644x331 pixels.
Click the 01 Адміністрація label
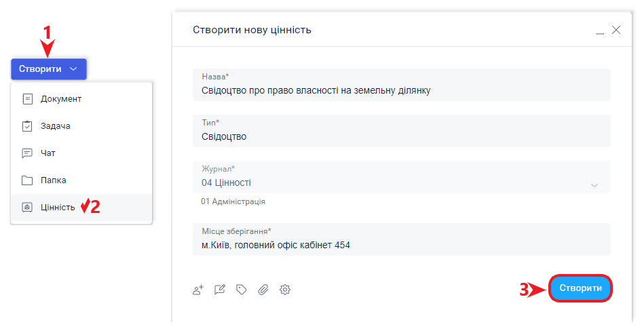coord(233,202)
